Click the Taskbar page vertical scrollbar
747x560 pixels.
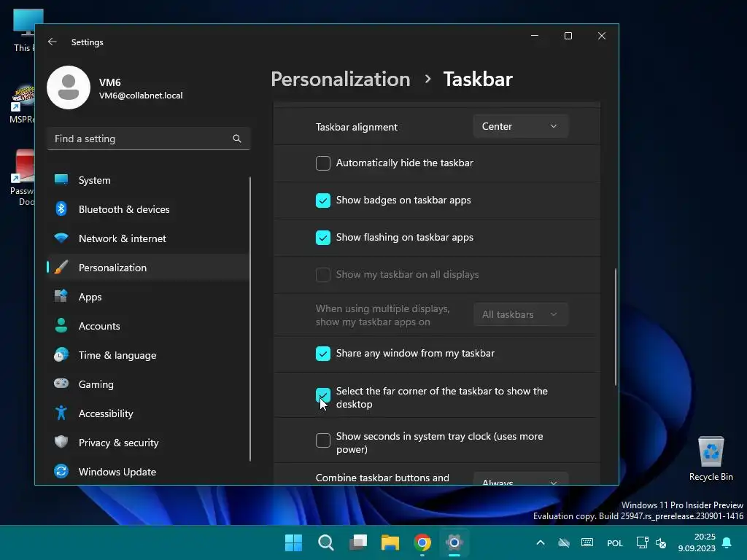(615, 327)
